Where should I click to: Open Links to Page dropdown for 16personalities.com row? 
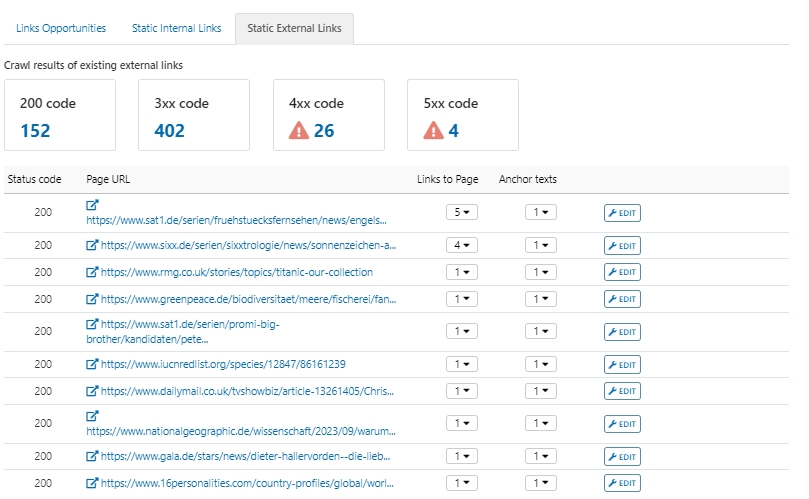point(462,483)
